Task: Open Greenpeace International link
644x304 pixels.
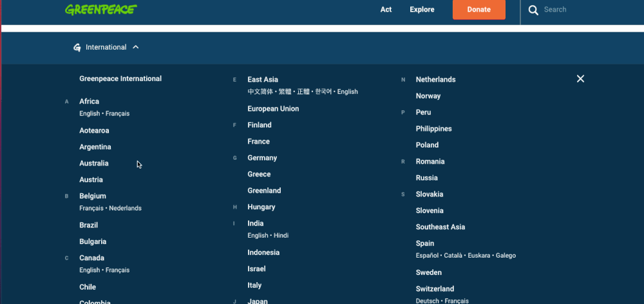Action: point(120,79)
